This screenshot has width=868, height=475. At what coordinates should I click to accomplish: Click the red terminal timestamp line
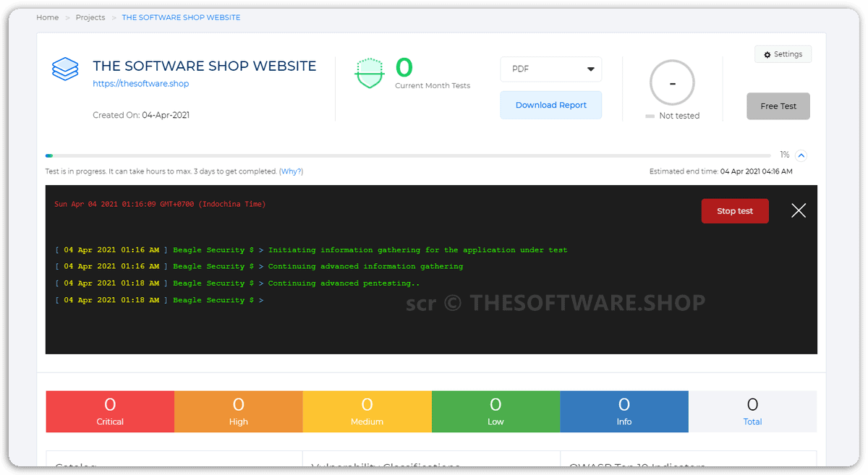pyautogui.click(x=160, y=205)
